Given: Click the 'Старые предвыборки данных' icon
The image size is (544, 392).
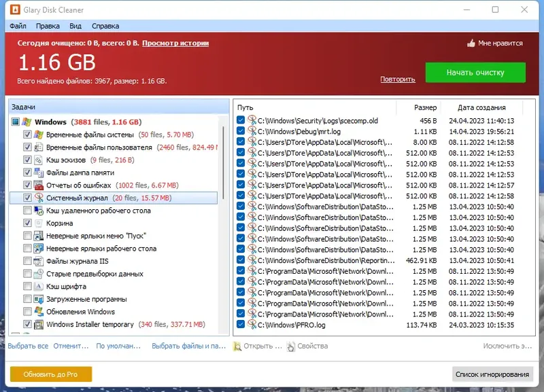Looking at the screenshot, I should [x=39, y=274].
